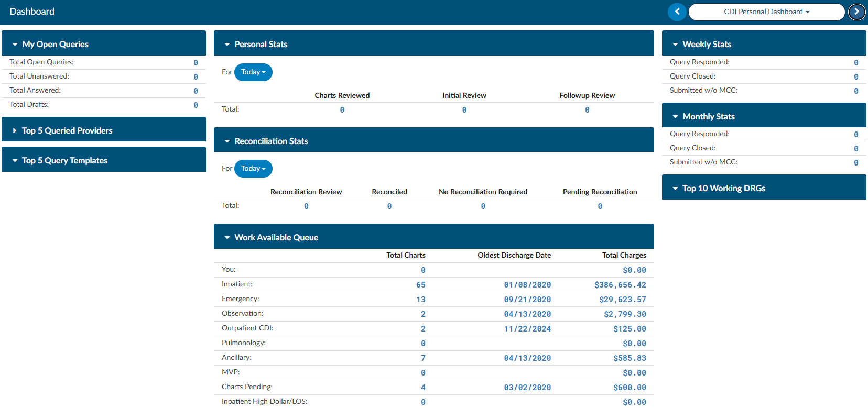Open Weekly Stats Query Responded count
The height and width of the screenshot is (408, 868).
[856, 62]
